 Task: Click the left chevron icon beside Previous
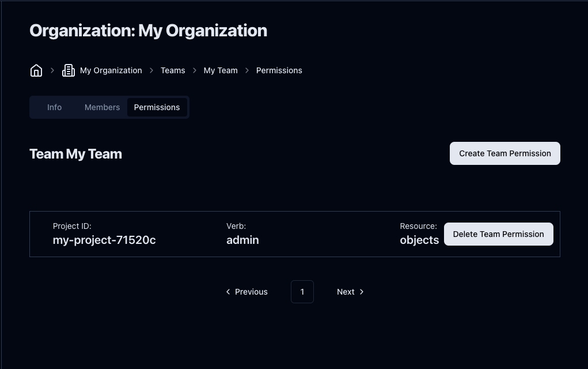229,292
